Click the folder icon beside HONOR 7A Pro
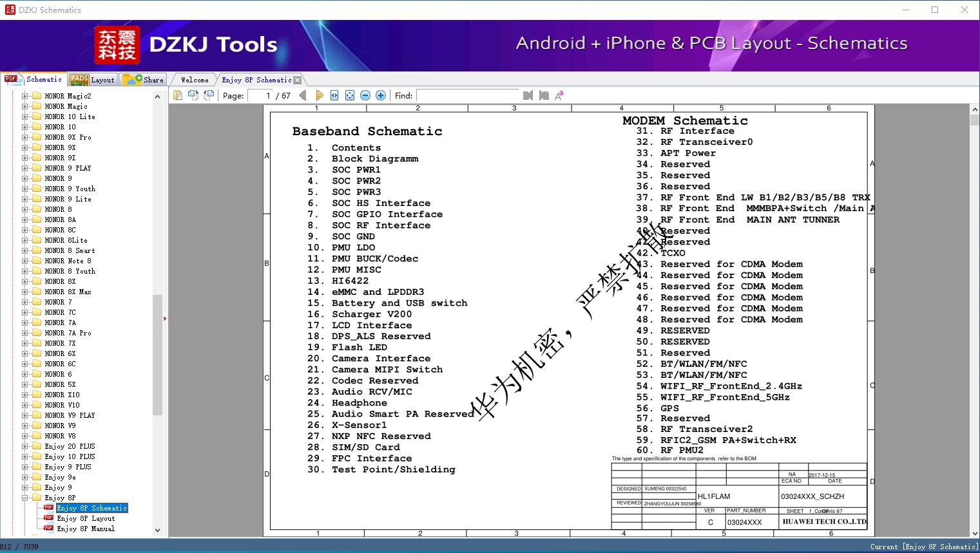Viewport: 980px width, 553px height. coord(37,333)
